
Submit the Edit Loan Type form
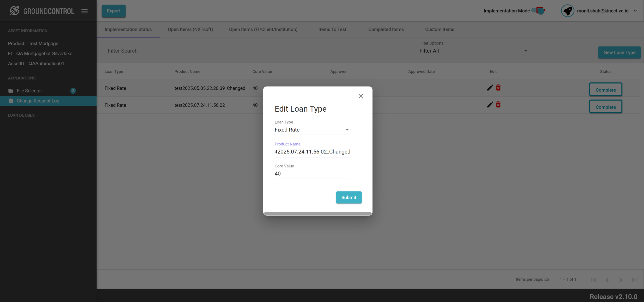tap(349, 197)
